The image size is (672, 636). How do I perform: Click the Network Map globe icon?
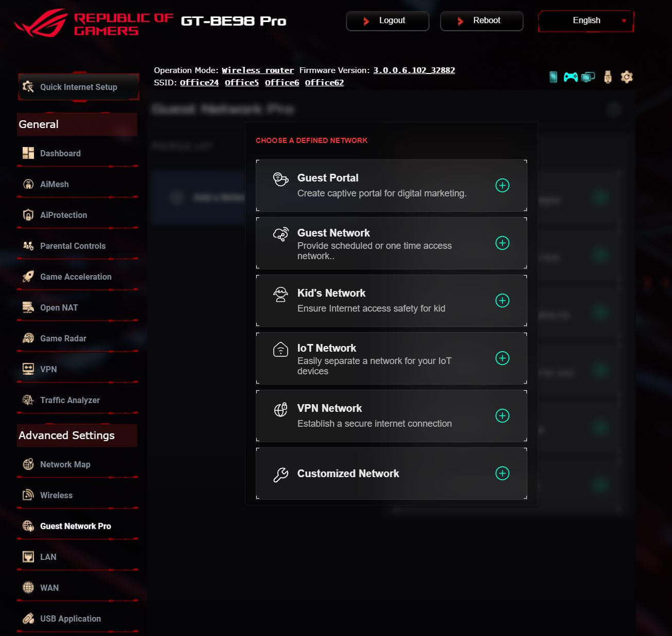tap(28, 464)
